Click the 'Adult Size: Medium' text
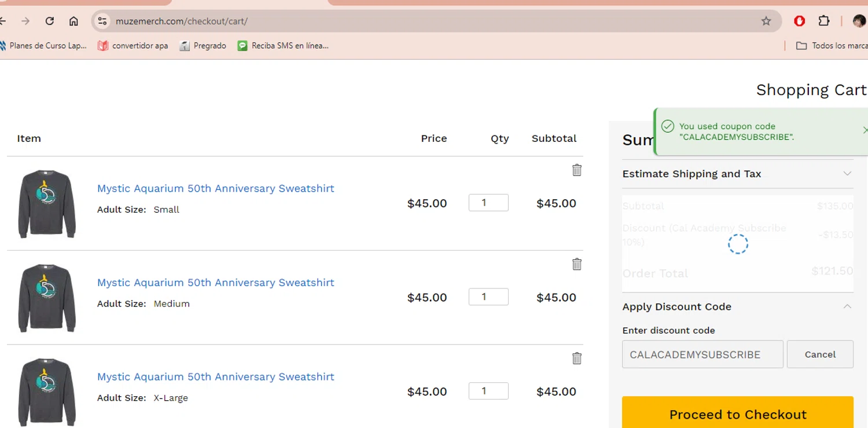Viewport: 868px width, 428px height. coord(144,303)
